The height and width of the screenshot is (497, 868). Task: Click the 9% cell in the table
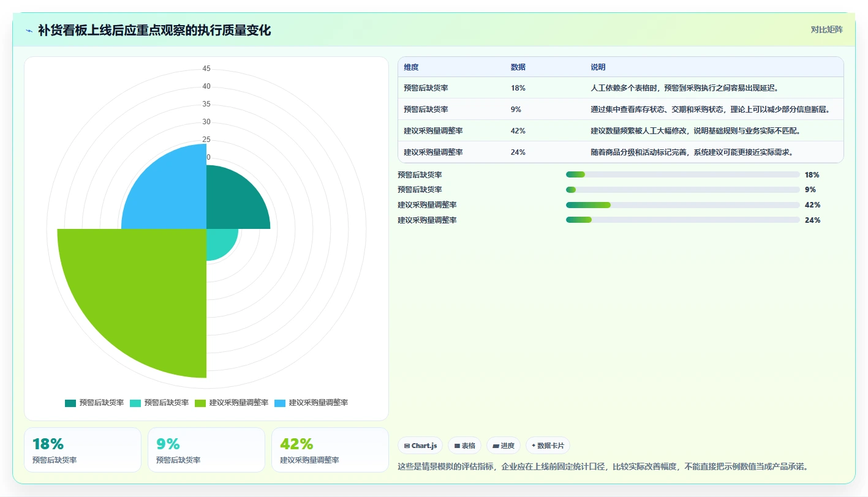[516, 110]
